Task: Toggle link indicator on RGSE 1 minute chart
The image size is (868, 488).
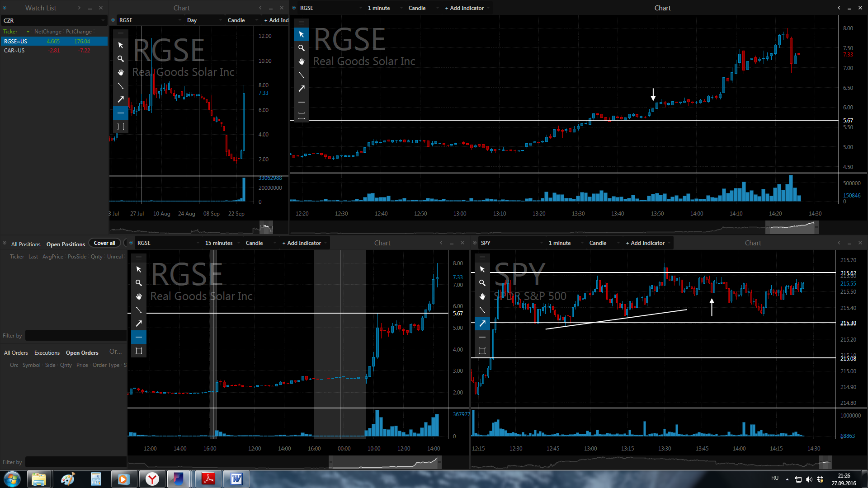Action: (294, 8)
